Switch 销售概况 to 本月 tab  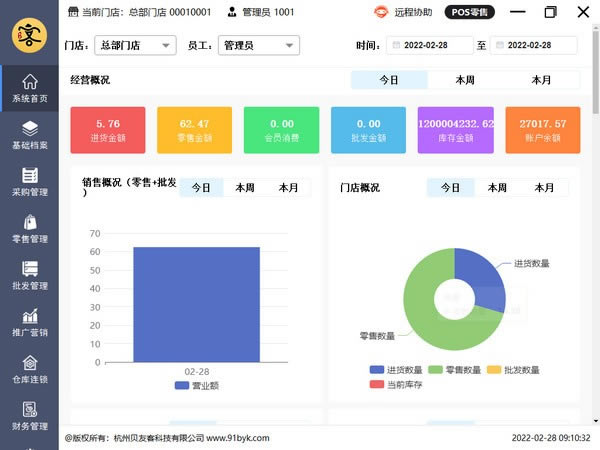point(289,187)
